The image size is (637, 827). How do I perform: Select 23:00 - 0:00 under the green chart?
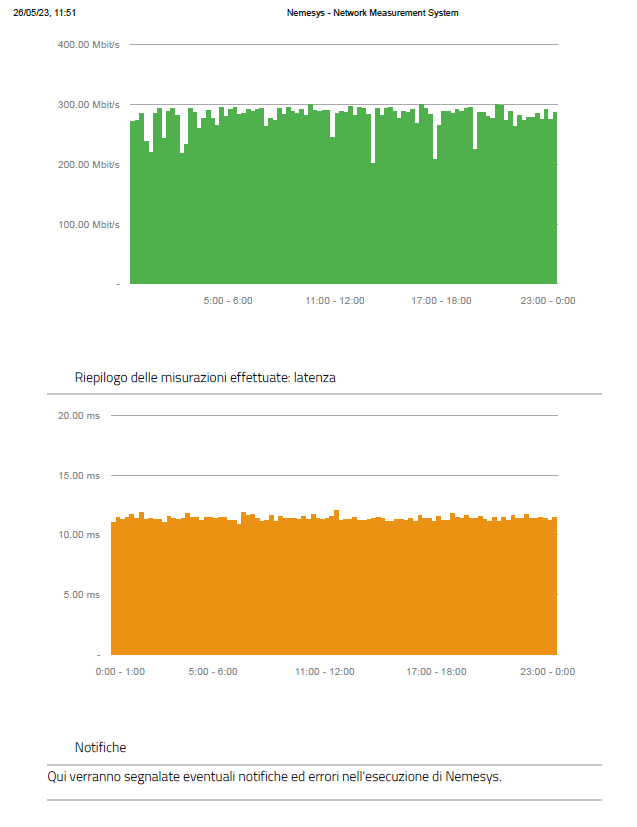pyautogui.click(x=549, y=301)
